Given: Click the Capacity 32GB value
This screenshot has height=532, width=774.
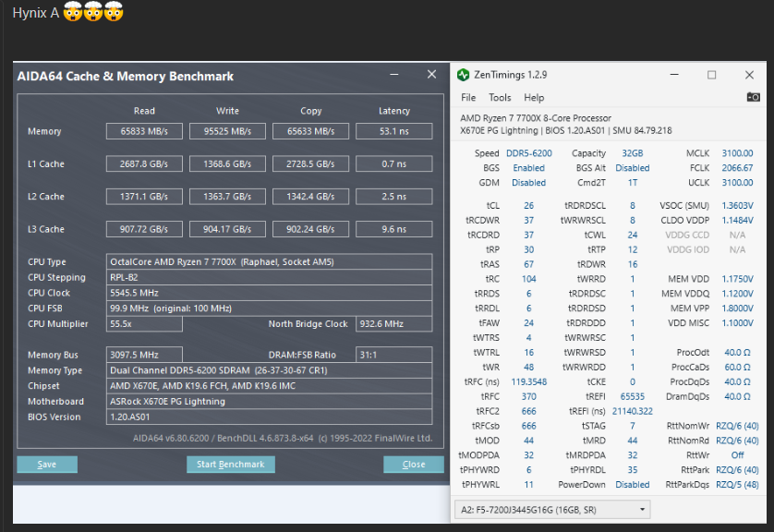Looking at the screenshot, I should tap(633, 153).
